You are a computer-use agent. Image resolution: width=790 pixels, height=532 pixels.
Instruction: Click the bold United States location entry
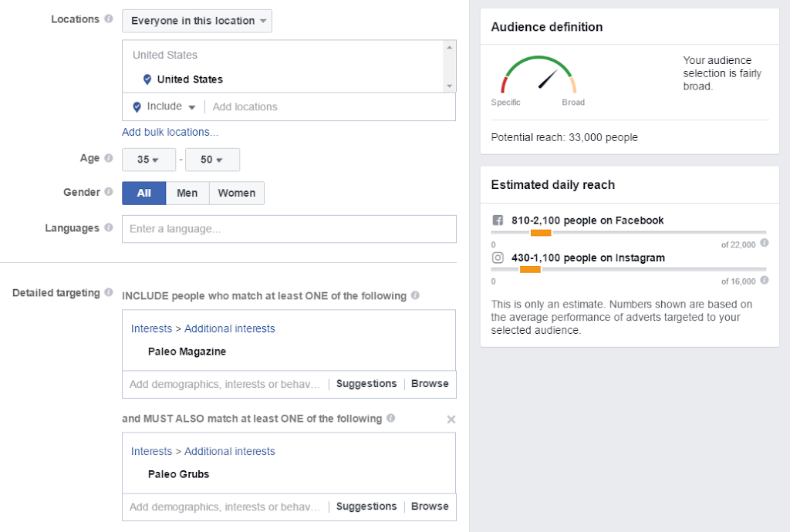click(190, 79)
